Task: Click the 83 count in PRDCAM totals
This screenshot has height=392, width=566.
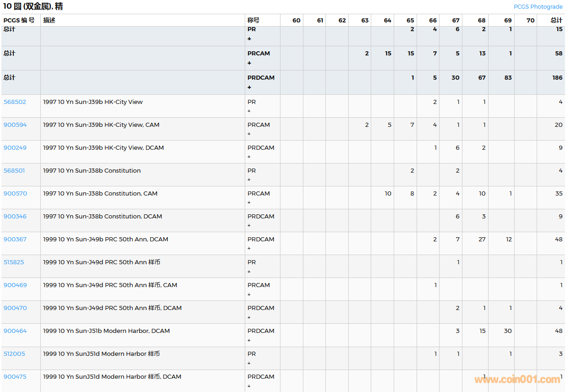Action: pos(507,78)
